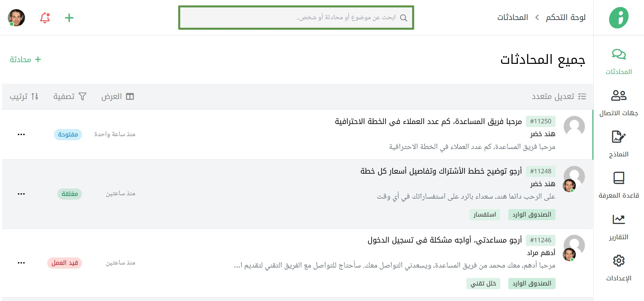
Task: Click the مغلقة status badge on #11248
Action: [x=70, y=194]
